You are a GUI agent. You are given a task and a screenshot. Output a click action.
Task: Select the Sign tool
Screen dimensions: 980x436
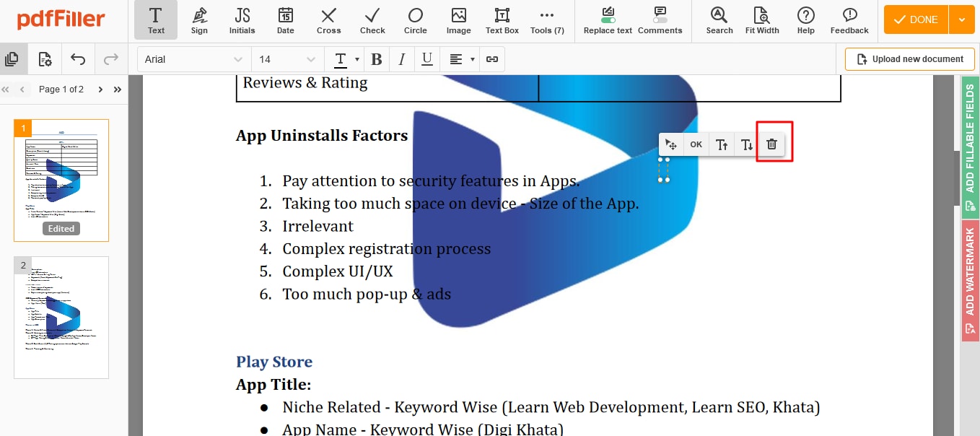tap(199, 20)
